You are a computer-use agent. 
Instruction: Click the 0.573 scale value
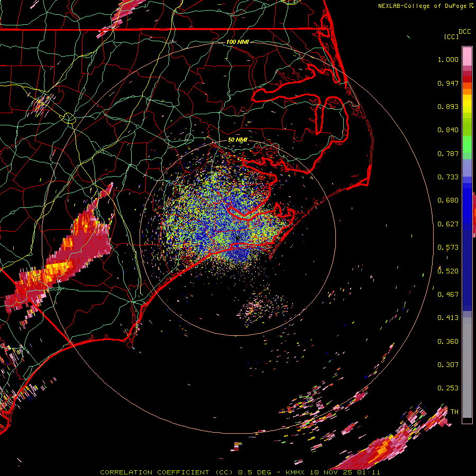pos(448,248)
